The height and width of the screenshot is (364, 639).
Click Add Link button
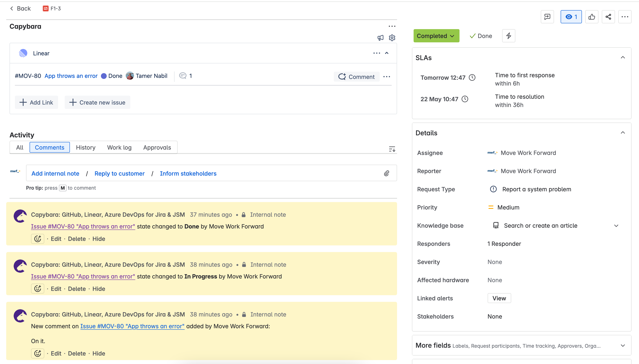pyautogui.click(x=36, y=102)
